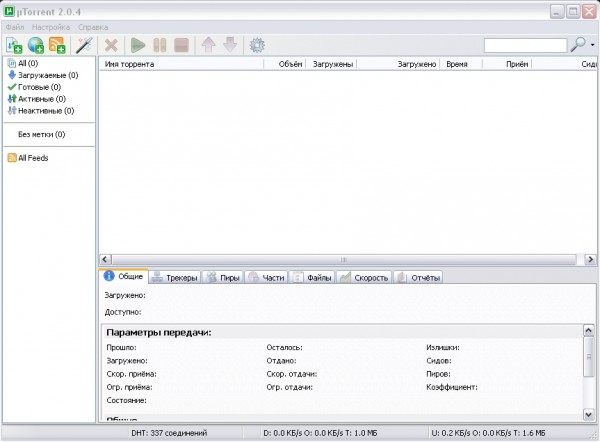Image resolution: width=600 pixels, height=442 pixels.
Task: Open Preferences with the gear icon
Action: [x=257, y=45]
